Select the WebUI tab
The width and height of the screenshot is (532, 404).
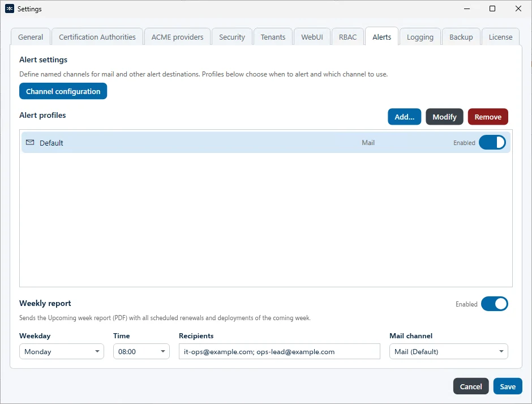pyautogui.click(x=312, y=37)
